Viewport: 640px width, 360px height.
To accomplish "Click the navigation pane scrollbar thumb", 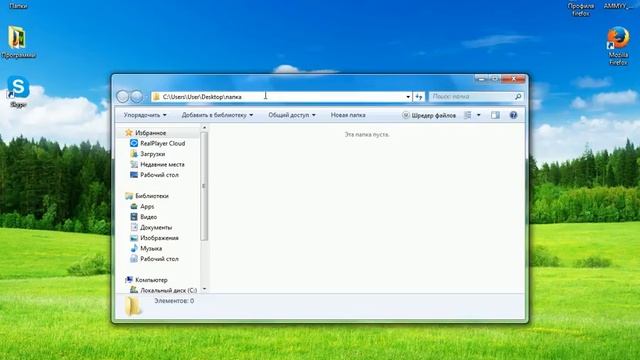I will pyautogui.click(x=204, y=186).
